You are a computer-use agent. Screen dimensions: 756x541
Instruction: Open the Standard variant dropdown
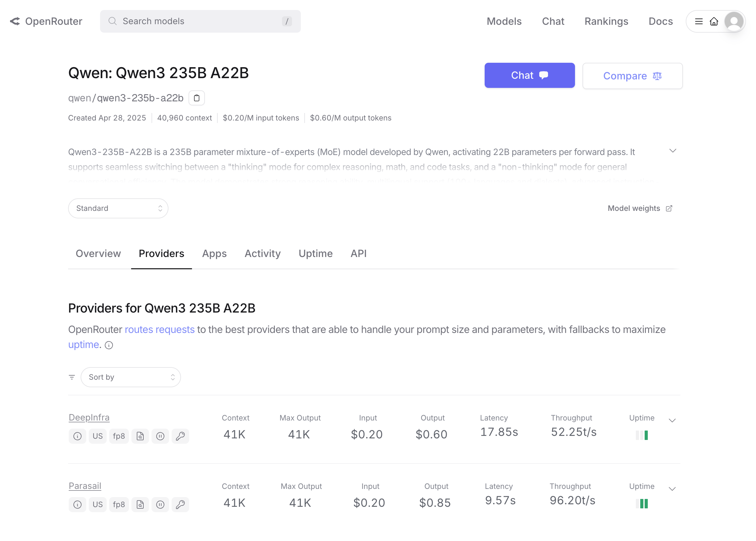[118, 208]
